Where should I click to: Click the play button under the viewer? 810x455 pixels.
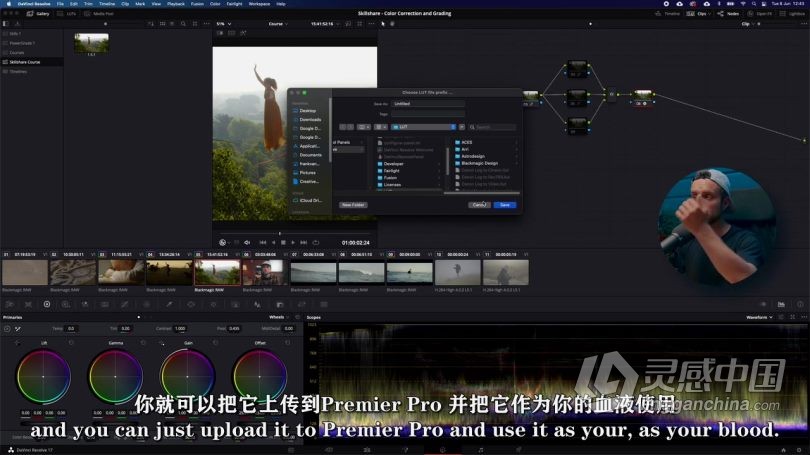(x=293, y=242)
